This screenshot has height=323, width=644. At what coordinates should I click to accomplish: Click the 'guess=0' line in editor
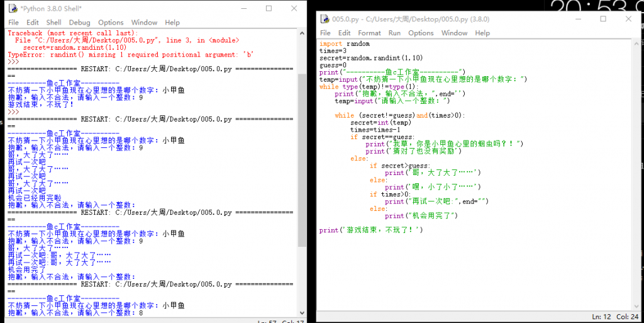[x=333, y=65]
